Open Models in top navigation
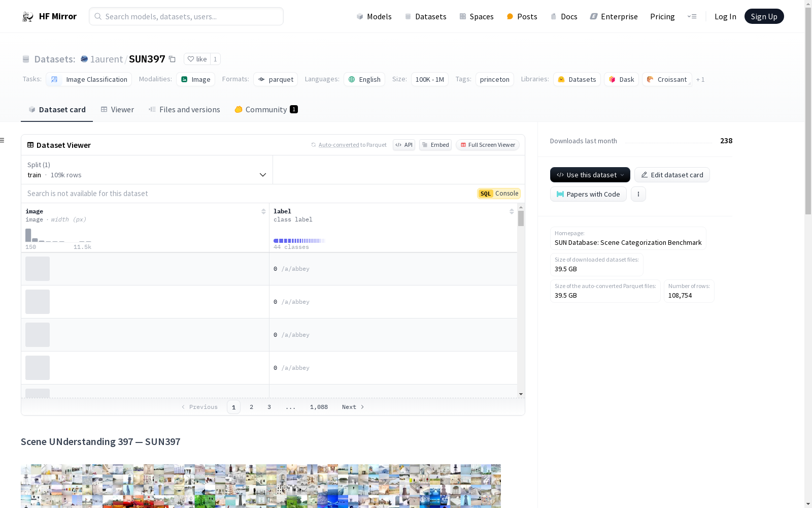 374,16
